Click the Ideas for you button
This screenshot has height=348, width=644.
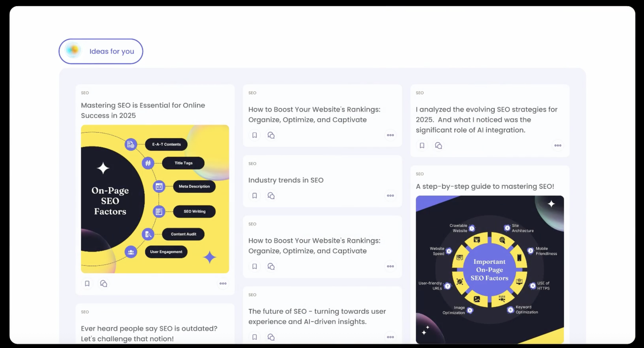click(x=101, y=51)
